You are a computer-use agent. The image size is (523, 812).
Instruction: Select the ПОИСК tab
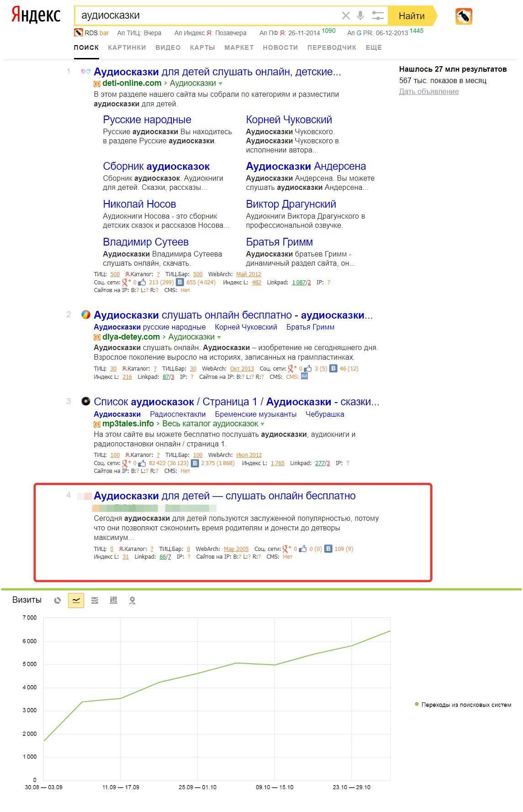click(x=86, y=47)
